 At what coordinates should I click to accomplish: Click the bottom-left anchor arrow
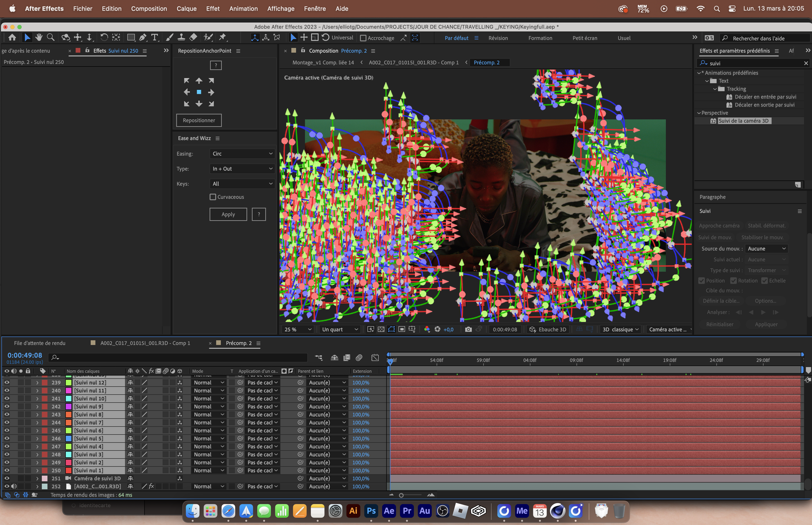(186, 104)
